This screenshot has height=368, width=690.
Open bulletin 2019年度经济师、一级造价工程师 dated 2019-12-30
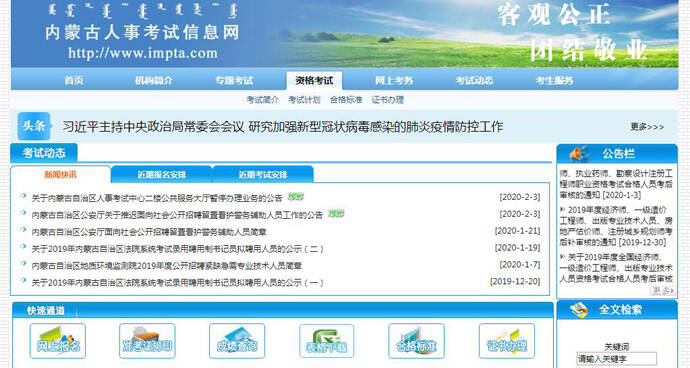click(616, 226)
